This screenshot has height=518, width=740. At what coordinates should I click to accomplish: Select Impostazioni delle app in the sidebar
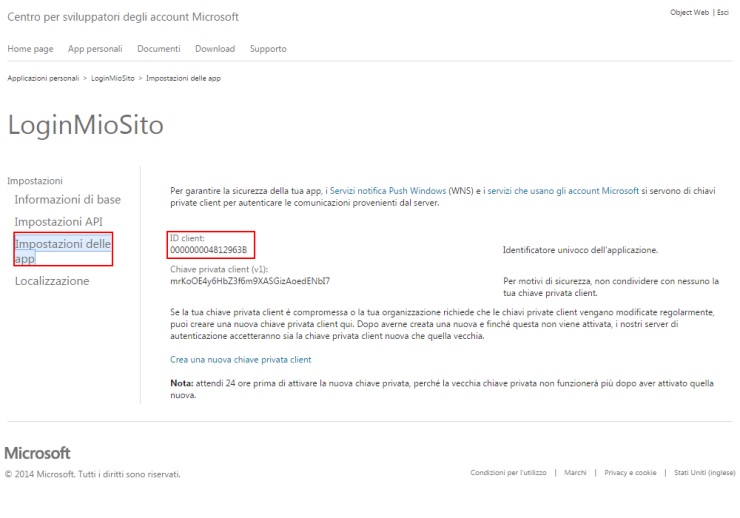click(62, 250)
